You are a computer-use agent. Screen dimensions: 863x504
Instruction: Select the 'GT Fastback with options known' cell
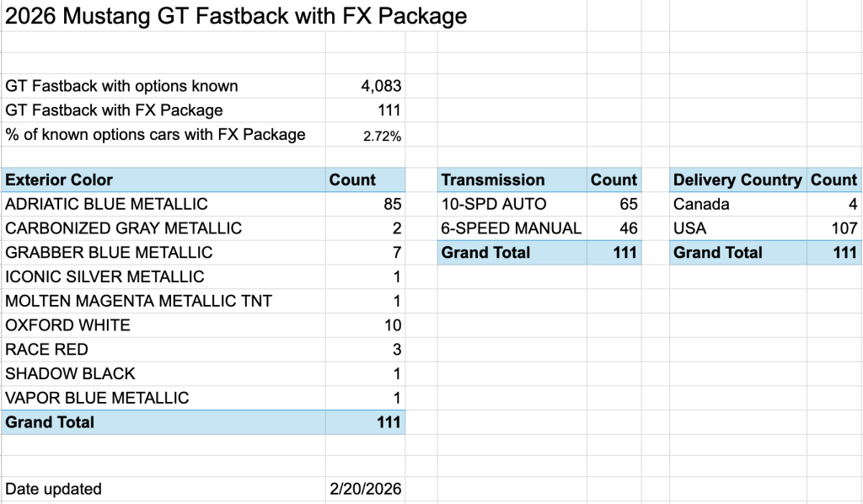pyautogui.click(x=122, y=86)
